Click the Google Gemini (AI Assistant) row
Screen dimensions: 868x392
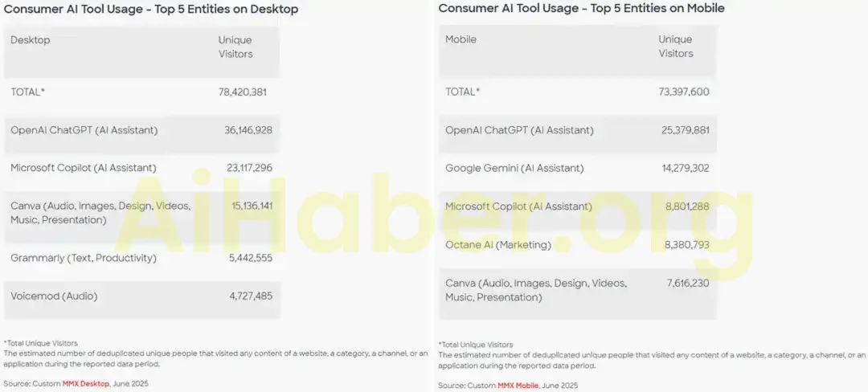point(514,169)
